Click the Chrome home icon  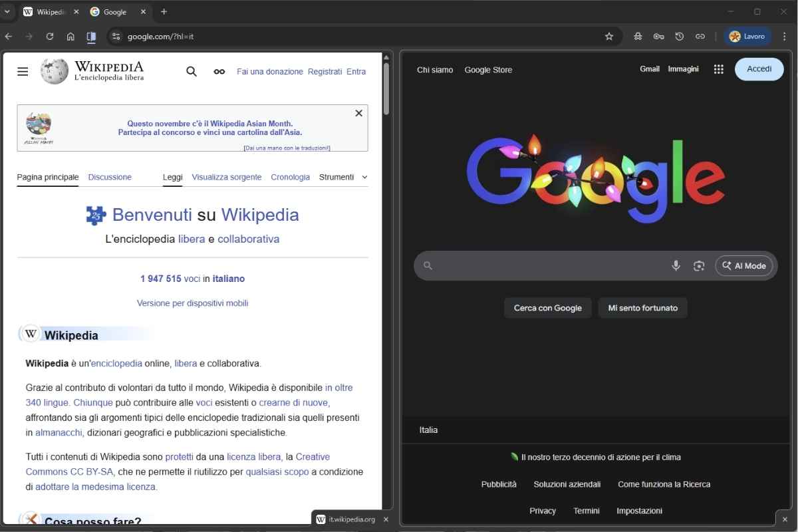click(x=70, y=37)
